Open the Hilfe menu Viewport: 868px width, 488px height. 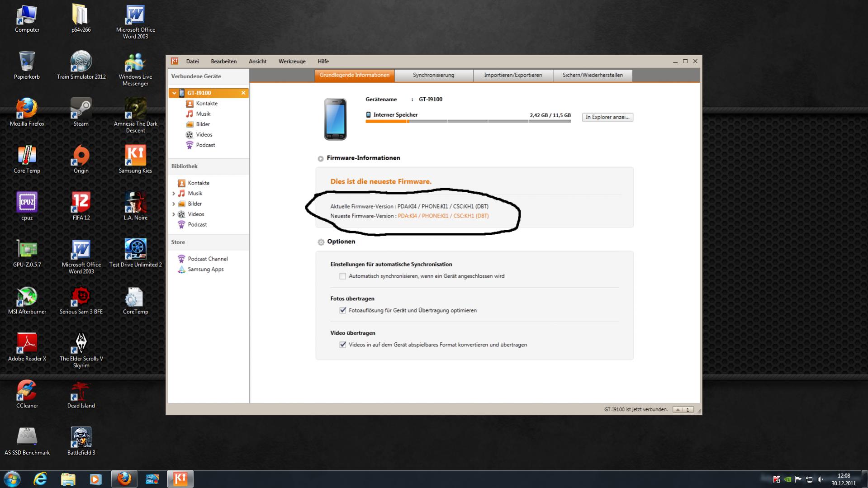pos(323,62)
